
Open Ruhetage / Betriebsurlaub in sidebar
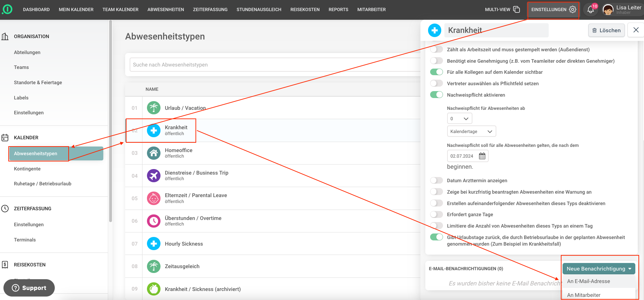pyautogui.click(x=43, y=184)
